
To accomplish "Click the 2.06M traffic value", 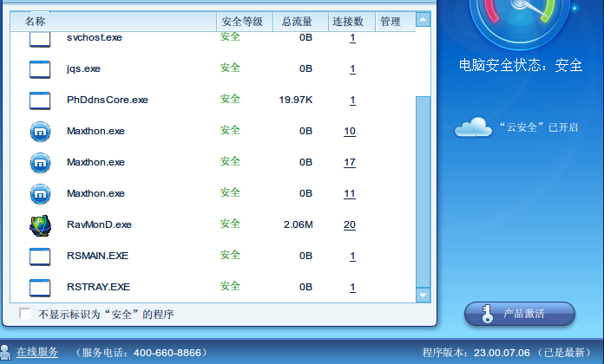I will click(299, 224).
